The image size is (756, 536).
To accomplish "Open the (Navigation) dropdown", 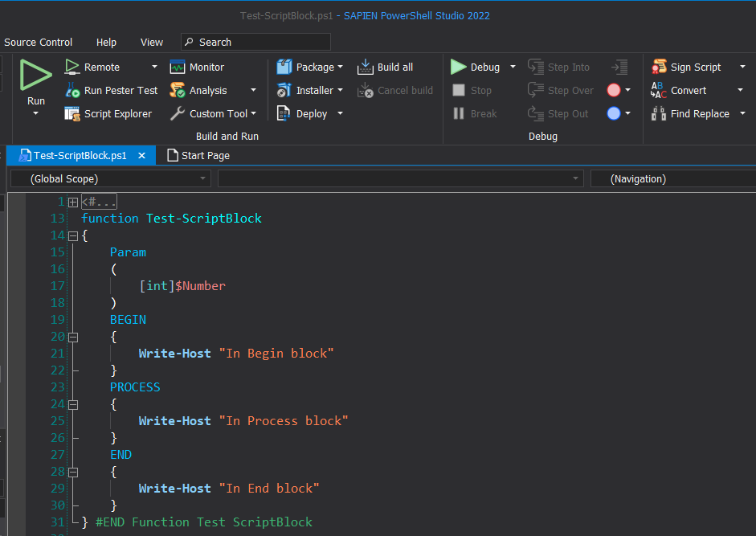I will point(673,179).
